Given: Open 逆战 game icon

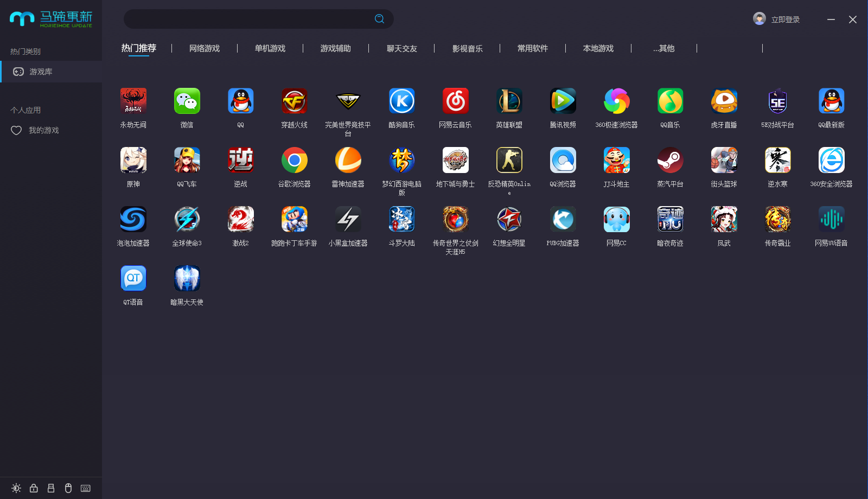Looking at the screenshot, I should coord(240,160).
